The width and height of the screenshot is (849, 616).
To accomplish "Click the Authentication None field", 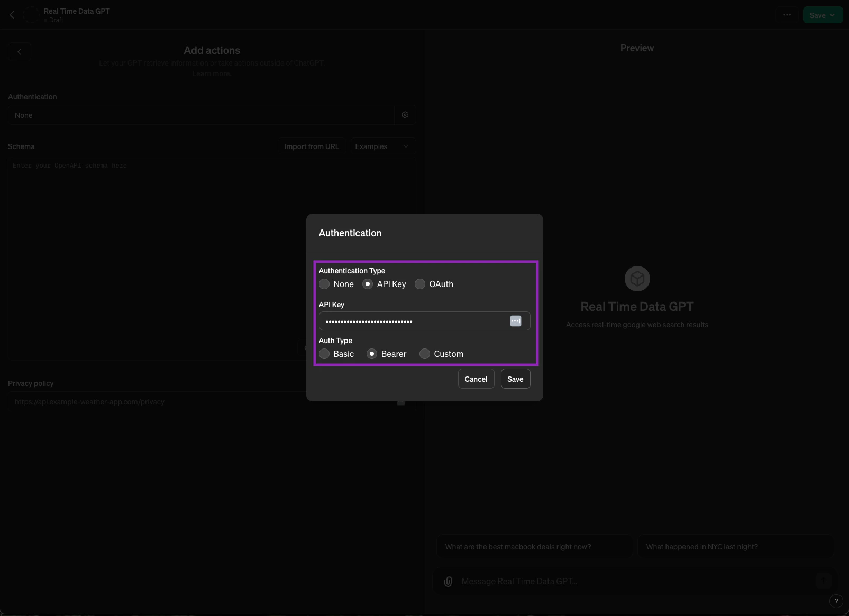I will pyautogui.click(x=201, y=115).
